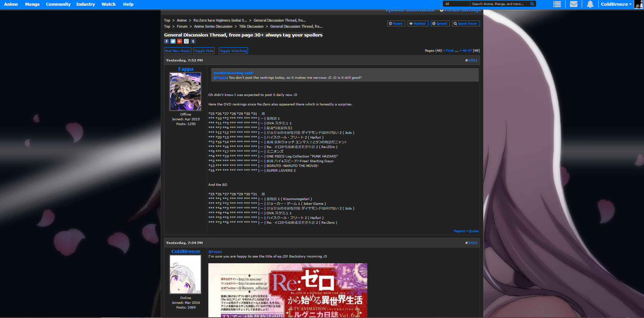Screen dimensions: 644x318
Task: Click the Reddit share icon
Action: click(186, 41)
